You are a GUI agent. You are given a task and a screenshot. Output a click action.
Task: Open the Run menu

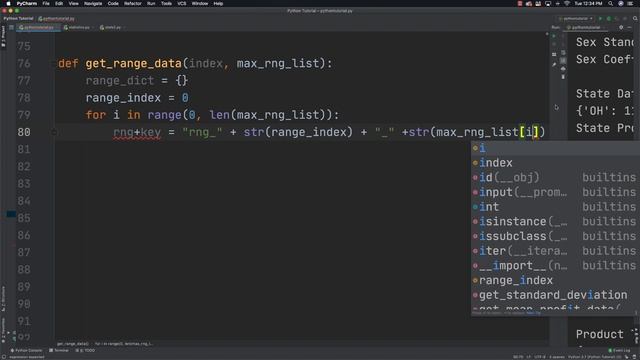pos(151,3)
